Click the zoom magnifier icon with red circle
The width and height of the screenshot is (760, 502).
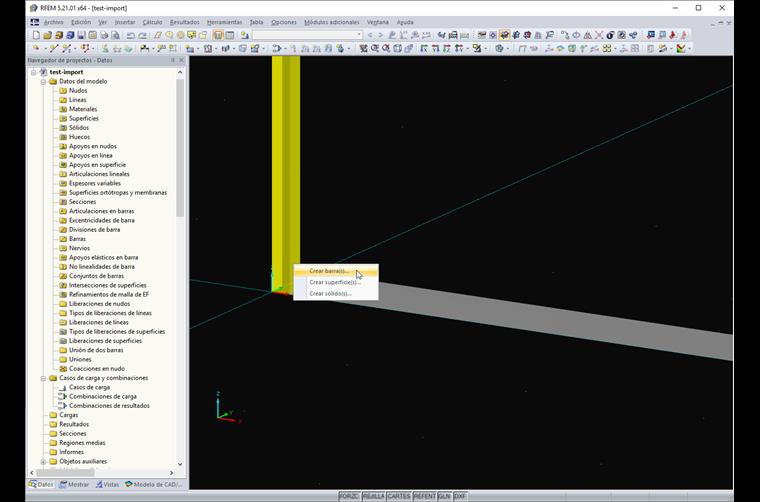(386, 48)
